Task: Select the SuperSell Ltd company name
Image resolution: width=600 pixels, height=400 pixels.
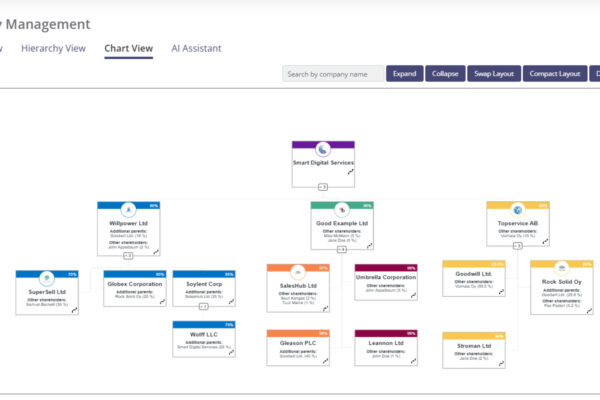Action: 47,292
